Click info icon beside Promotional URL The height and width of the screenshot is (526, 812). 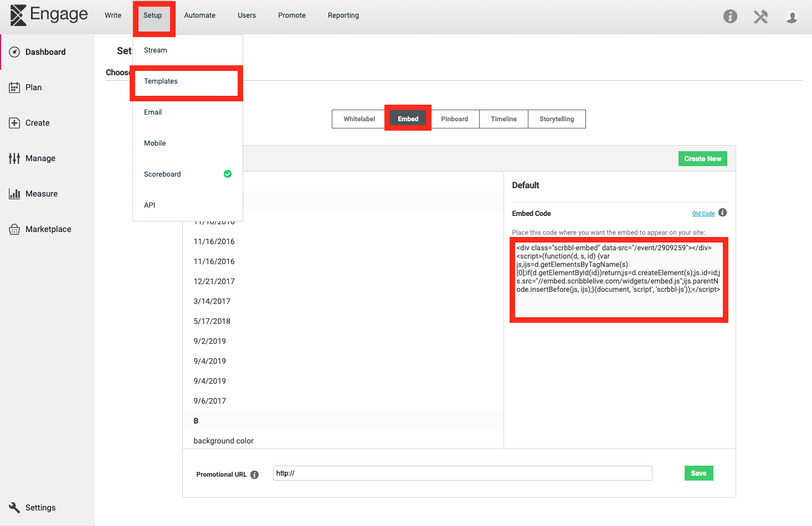coord(255,475)
